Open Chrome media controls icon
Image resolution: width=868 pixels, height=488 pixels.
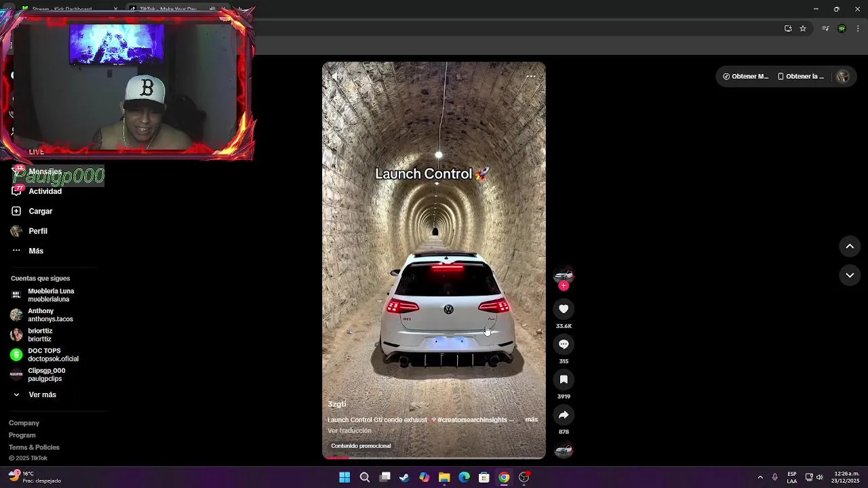(825, 28)
